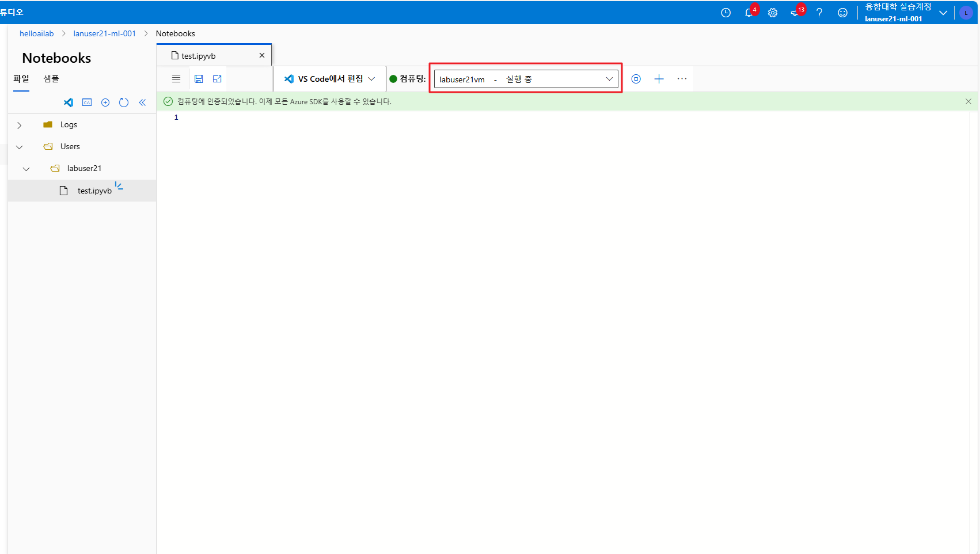Open the user avatar in header
The image size is (980, 554).
966,13
